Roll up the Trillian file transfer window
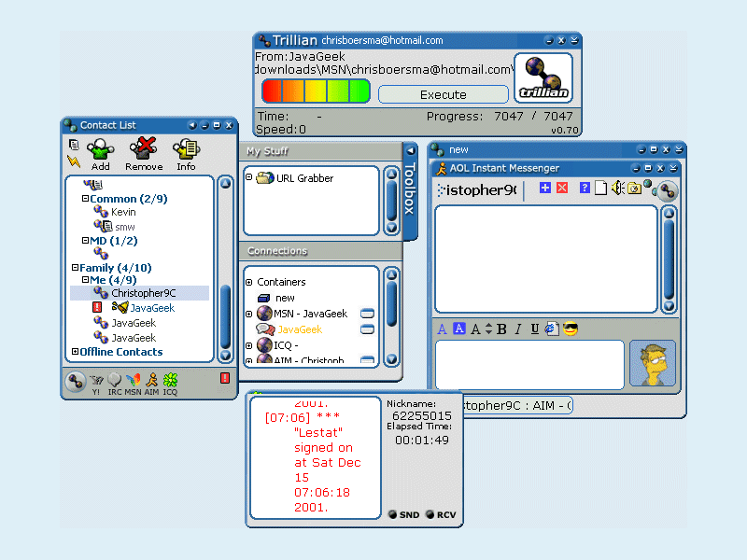The height and width of the screenshot is (560, 747). (x=574, y=40)
